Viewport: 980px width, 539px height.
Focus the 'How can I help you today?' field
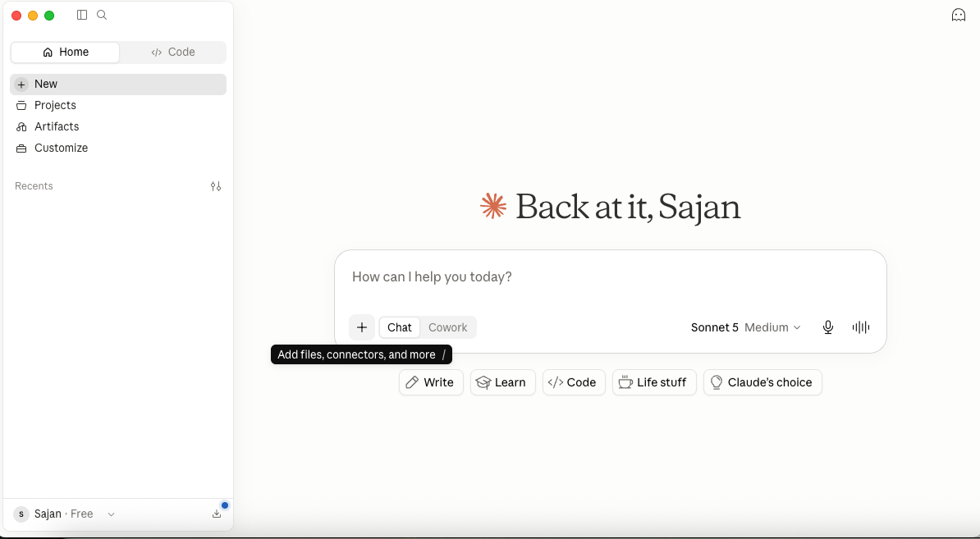click(x=610, y=276)
